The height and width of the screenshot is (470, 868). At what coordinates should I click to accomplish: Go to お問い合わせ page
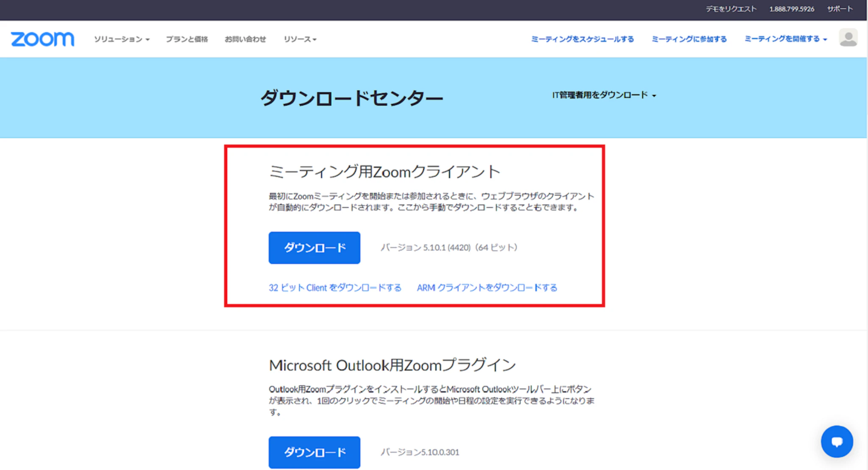[245, 39]
